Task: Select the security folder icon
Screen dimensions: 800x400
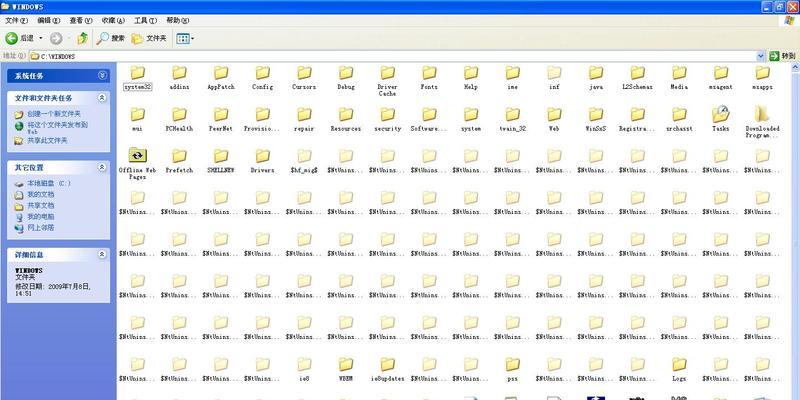Action: (388, 114)
